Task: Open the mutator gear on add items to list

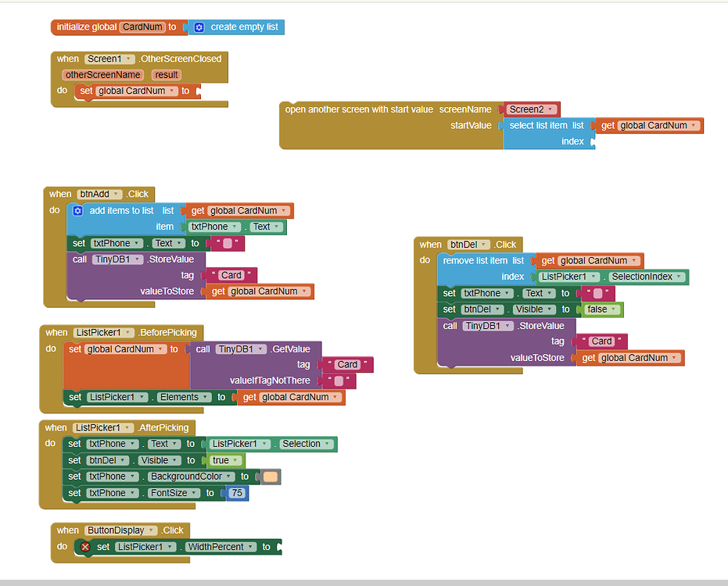Action: click(77, 210)
